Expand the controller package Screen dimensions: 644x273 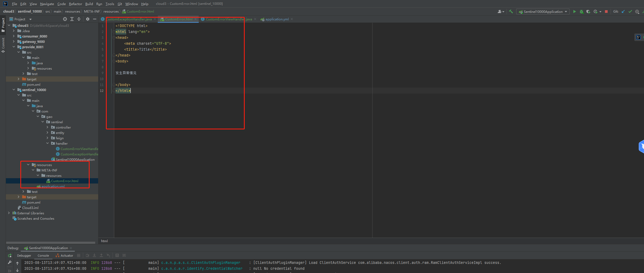click(47, 127)
